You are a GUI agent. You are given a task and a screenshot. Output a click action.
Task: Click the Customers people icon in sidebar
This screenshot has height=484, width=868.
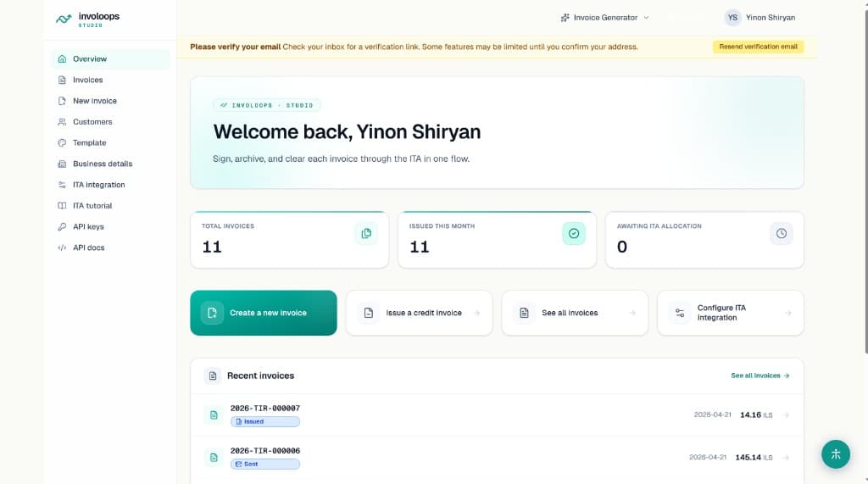[62, 122]
